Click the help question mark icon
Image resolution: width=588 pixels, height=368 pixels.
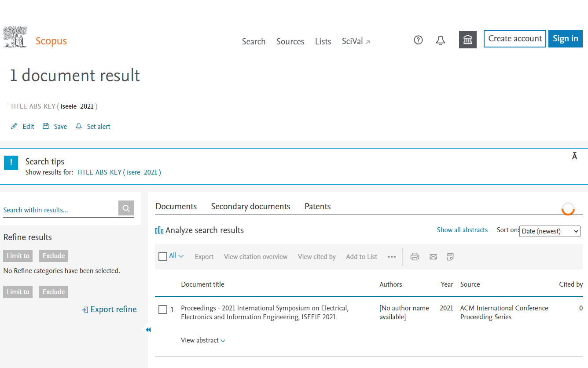pyautogui.click(x=418, y=40)
